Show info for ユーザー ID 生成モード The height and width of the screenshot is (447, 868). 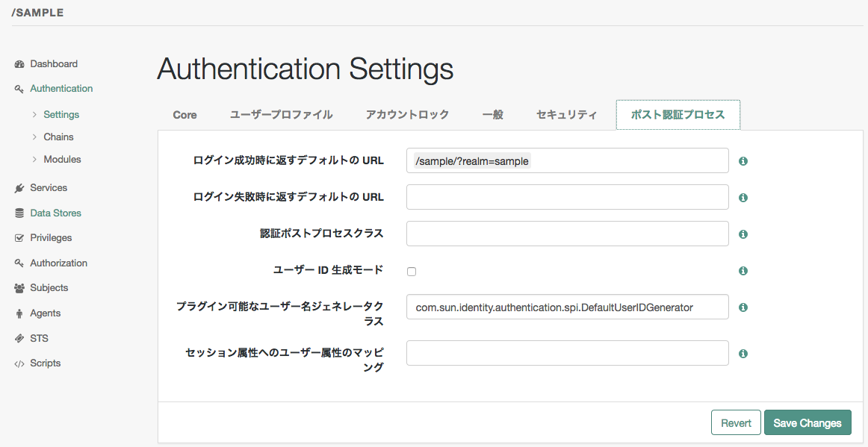(x=743, y=271)
